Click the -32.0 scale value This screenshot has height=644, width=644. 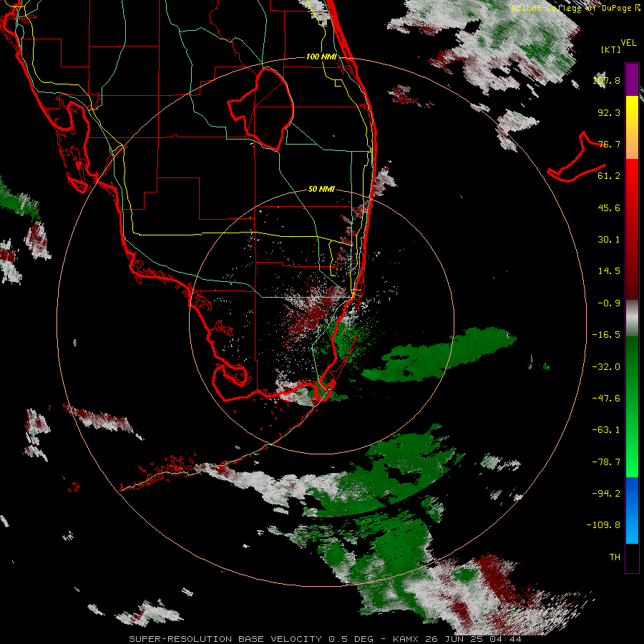tap(606, 367)
